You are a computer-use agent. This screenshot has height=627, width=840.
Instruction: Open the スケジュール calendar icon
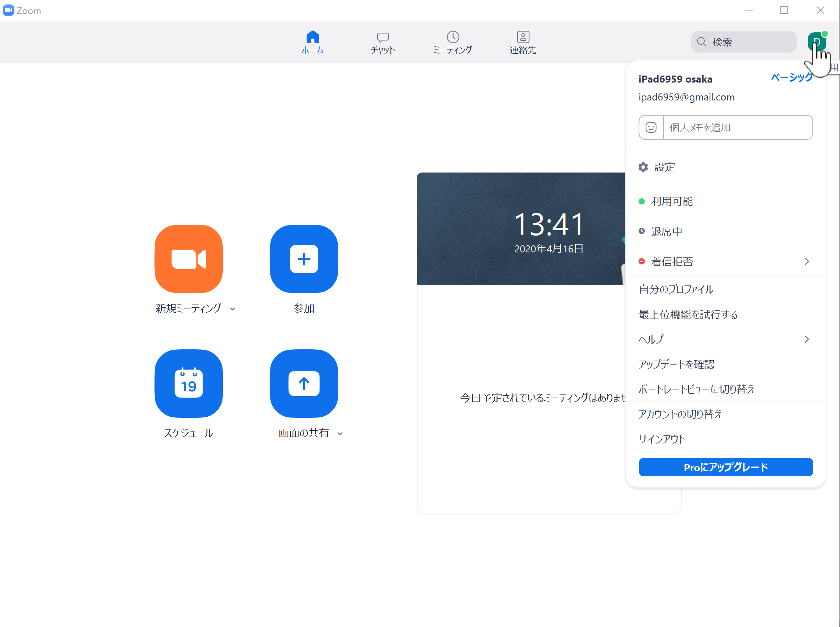pyautogui.click(x=189, y=384)
